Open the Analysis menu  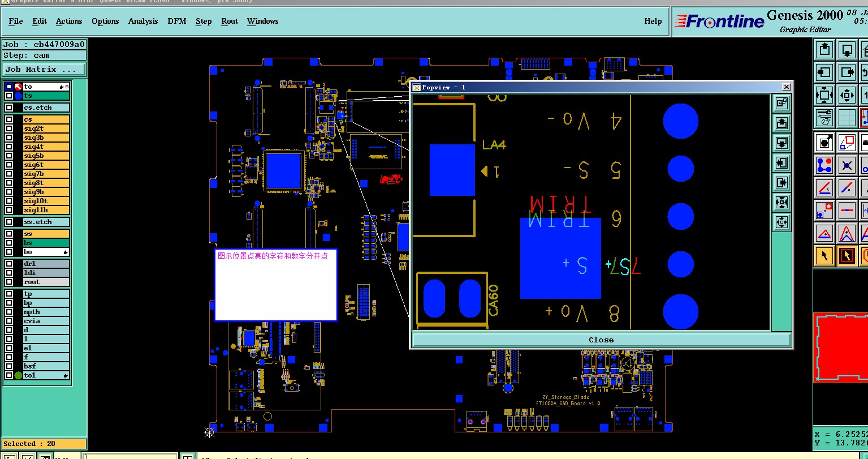143,21
